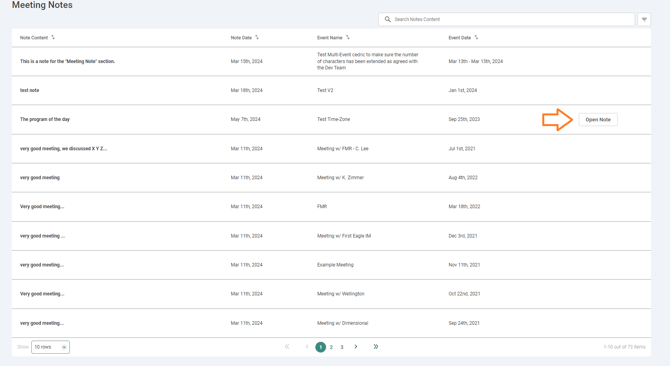
Task: Click event name 'Meeting w/ Dimensional'
Action: point(342,323)
